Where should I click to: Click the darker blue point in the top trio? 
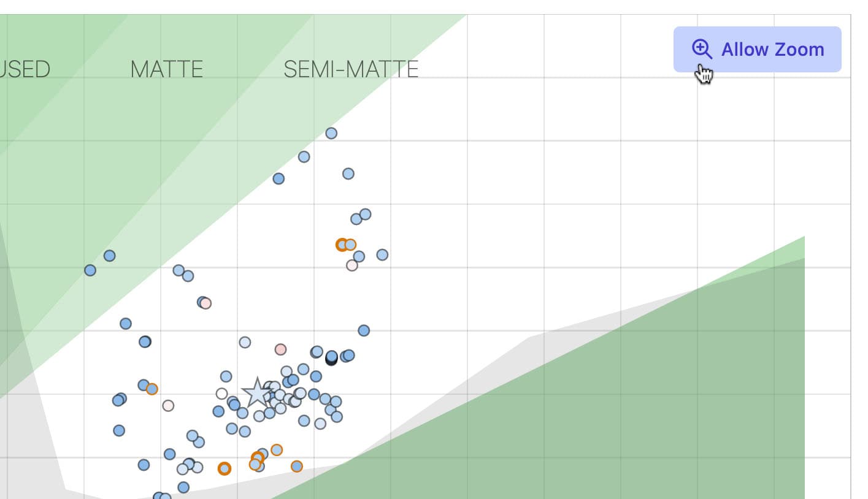pyautogui.click(x=278, y=178)
